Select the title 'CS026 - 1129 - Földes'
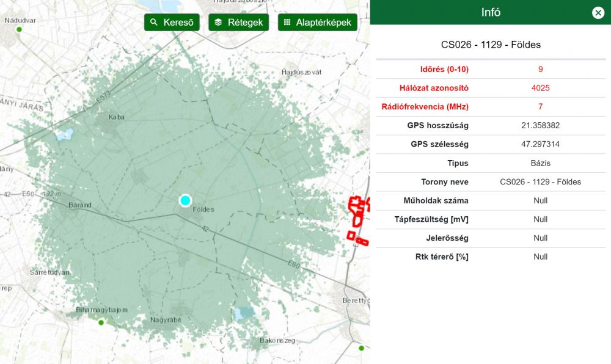 (491, 45)
